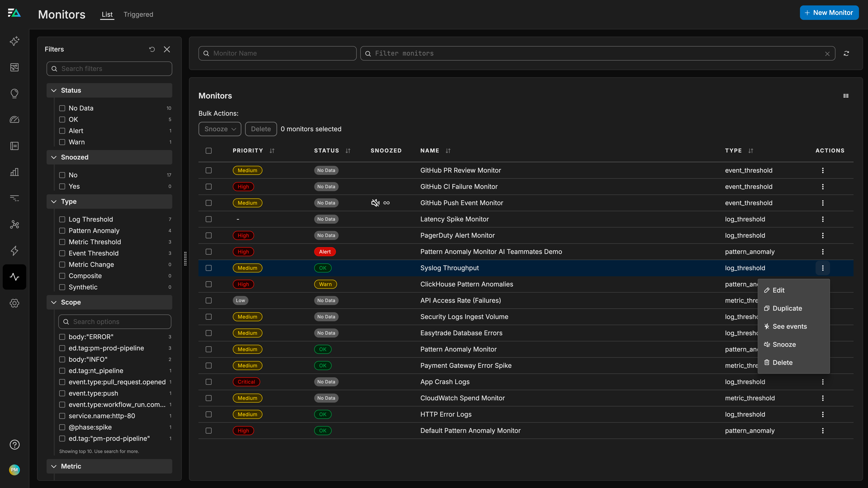Check the Alert status filter
Image resolution: width=868 pixels, height=488 pixels.
(x=62, y=131)
